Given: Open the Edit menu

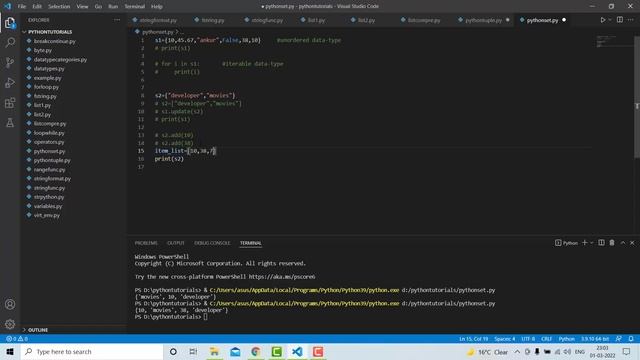Looking at the screenshot, I should (37, 7).
